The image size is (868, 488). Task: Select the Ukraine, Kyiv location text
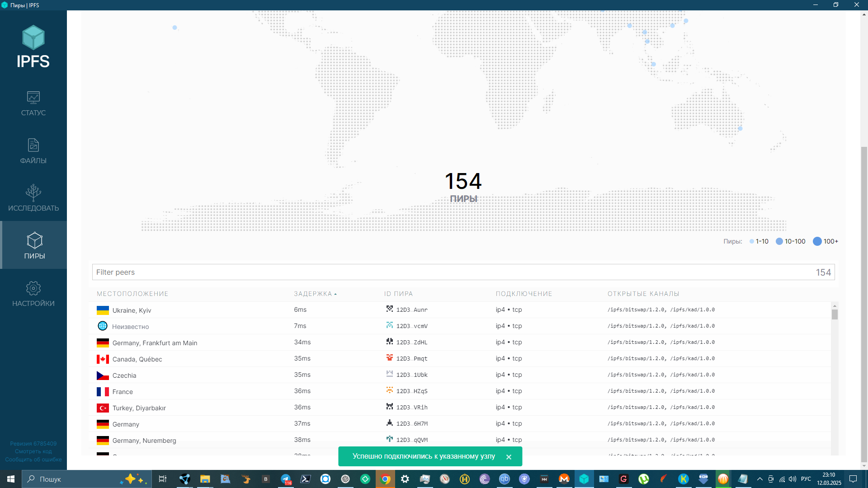pyautogui.click(x=132, y=310)
